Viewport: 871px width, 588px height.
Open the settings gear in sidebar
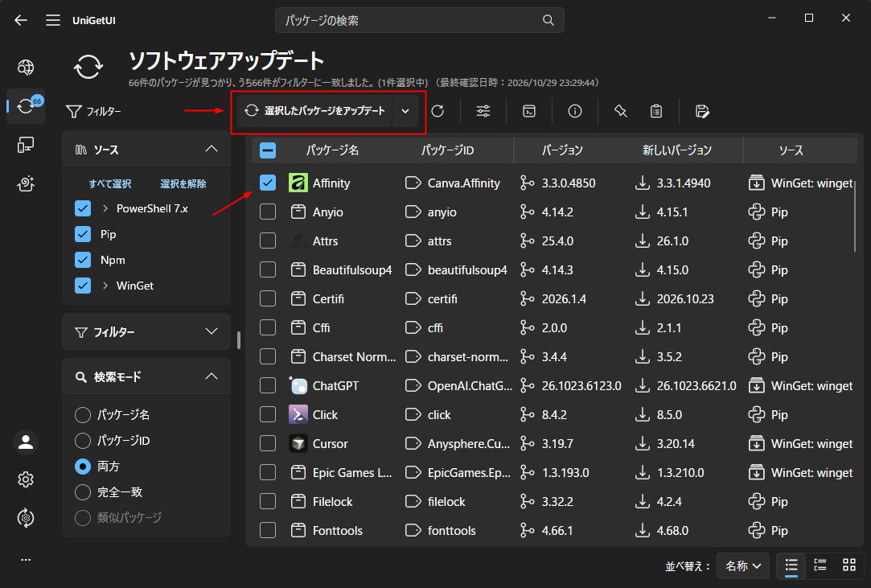point(26,479)
